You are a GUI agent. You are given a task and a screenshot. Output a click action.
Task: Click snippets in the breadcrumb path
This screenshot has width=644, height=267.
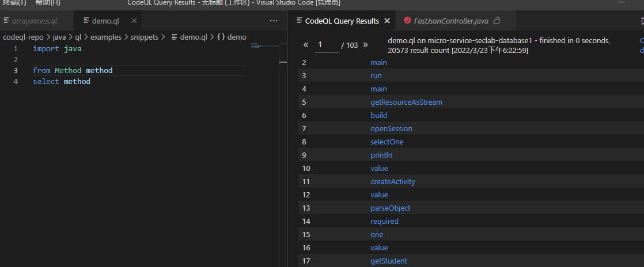tap(144, 37)
